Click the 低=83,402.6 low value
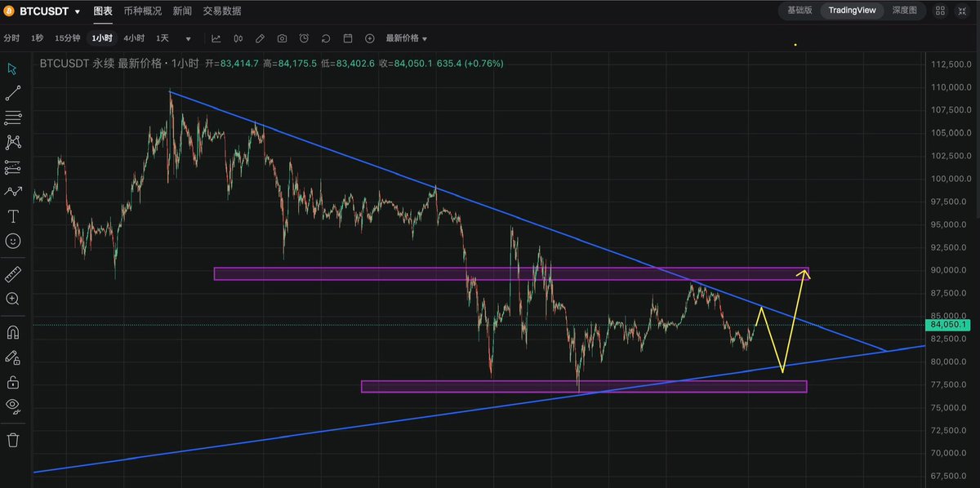This screenshot has height=488, width=980. [x=348, y=63]
